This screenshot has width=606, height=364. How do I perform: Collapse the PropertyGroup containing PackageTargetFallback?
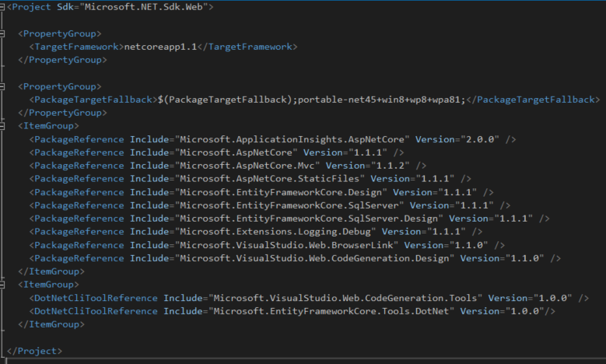2,86
